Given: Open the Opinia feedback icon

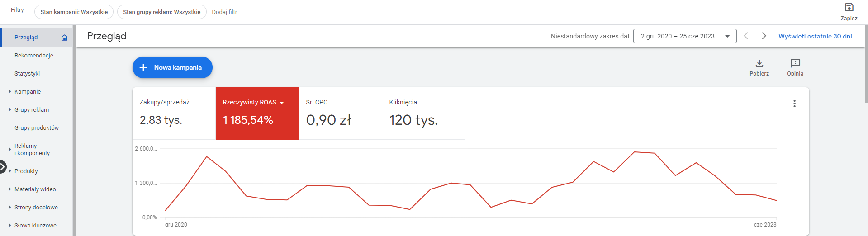Looking at the screenshot, I should [x=795, y=63].
